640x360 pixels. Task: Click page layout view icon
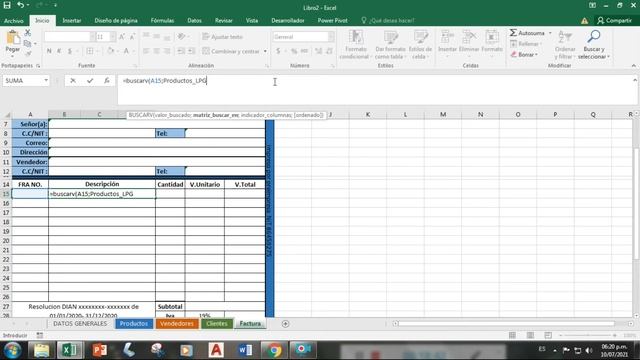pyautogui.click(x=530, y=335)
